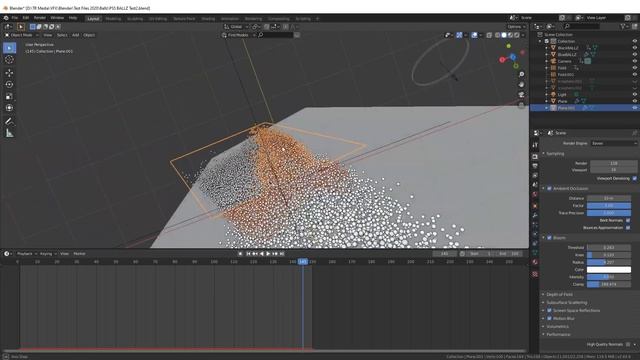Screen dimensions: 640x360
Task: Expand the Depth of Field panel
Action: pyautogui.click(x=559, y=294)
